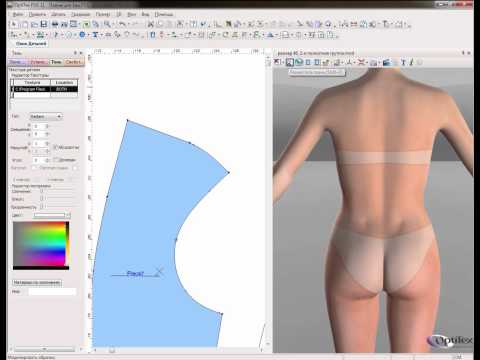Click the magnifier Zoom tool icon
The height and width of the screenshot is (360, 480).
click(x=107, y=24)
